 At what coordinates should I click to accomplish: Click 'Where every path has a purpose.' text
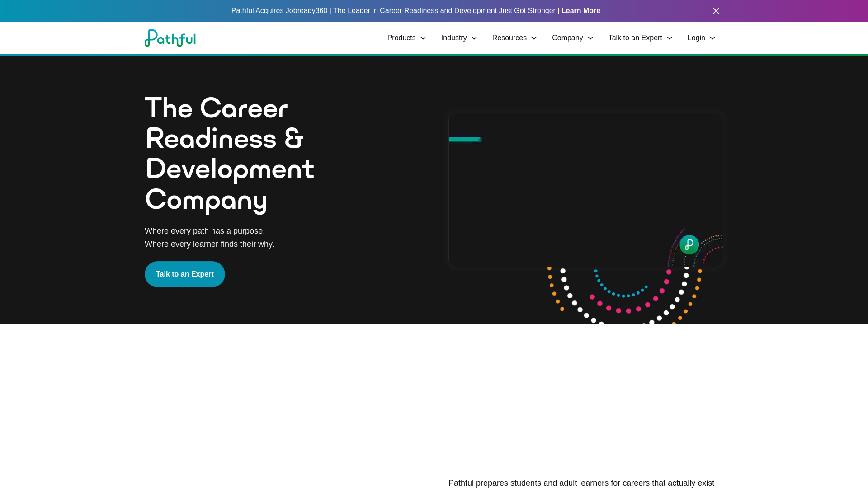coord(205,231)
